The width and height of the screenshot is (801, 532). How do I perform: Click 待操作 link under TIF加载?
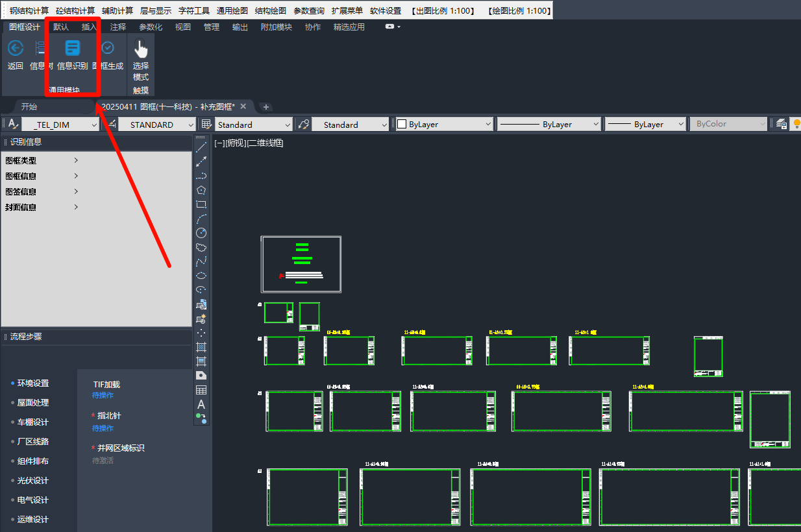(103, 395)
